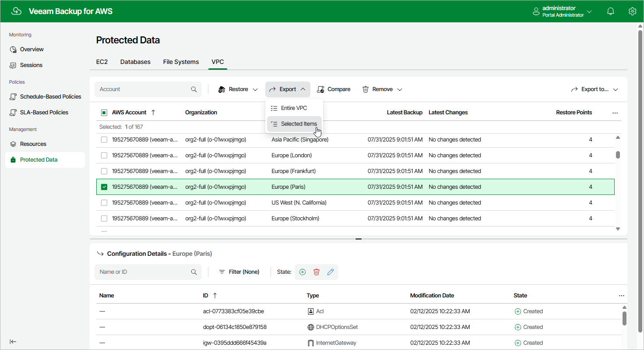Click the Configuration Details arrow icon

100,254
